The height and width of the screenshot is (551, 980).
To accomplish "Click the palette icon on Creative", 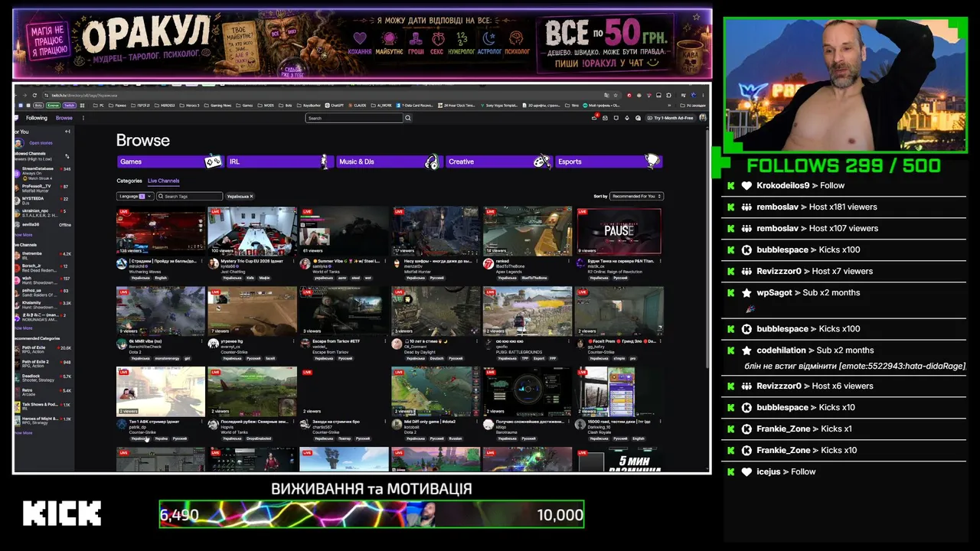I will tap(541, 161).
